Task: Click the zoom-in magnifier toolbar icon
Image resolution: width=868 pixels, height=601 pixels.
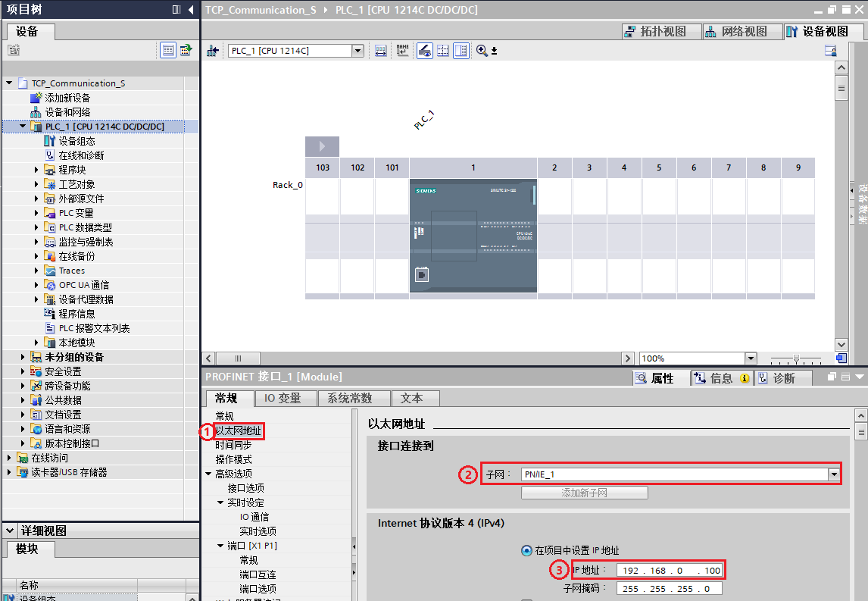Action: [482, 51]
